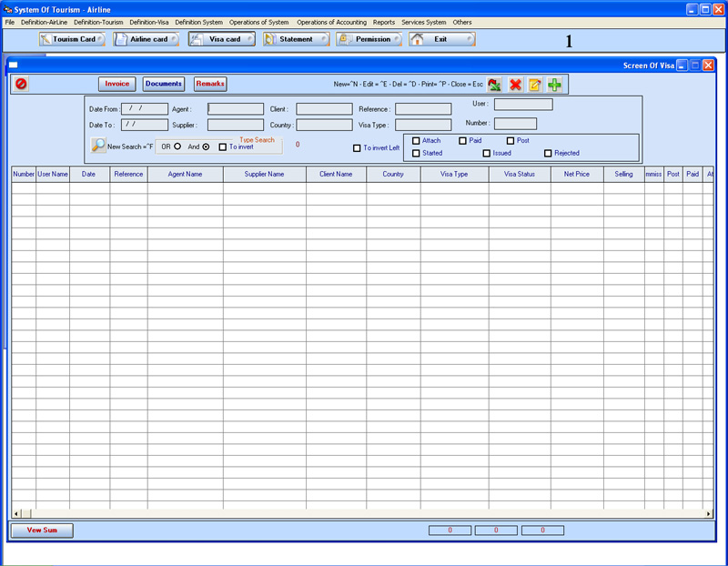Click into the Agent input field
Image resolution: width=728 pixels, height=566 pixels.
(x=236, y=109)
